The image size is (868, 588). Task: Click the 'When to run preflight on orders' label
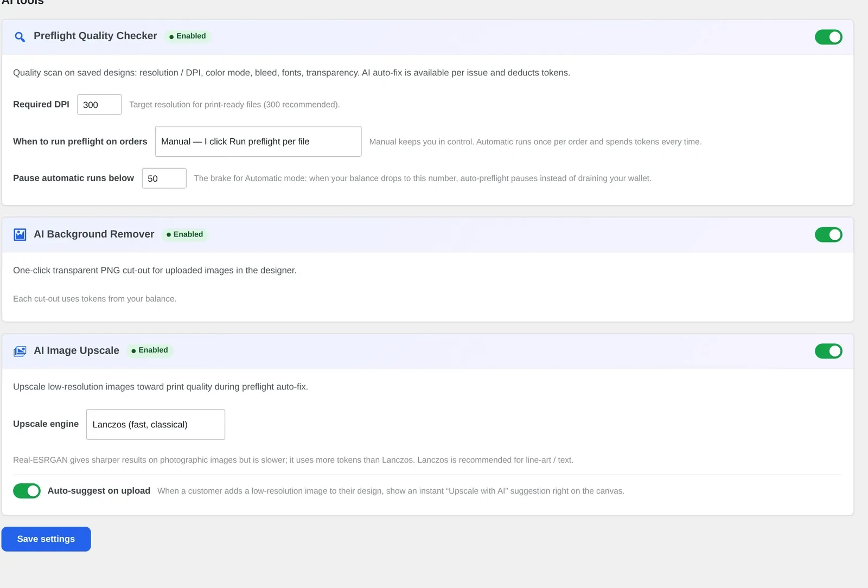pos(80,142)
